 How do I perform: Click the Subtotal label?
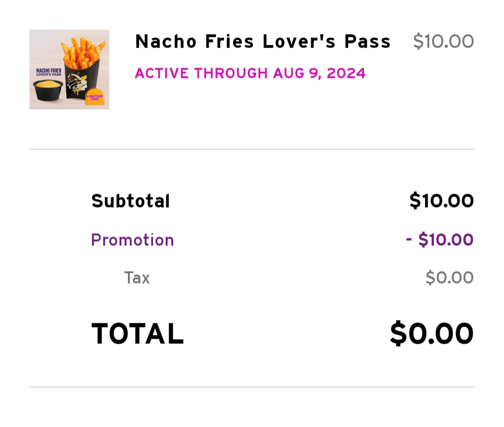pos(131,201)
